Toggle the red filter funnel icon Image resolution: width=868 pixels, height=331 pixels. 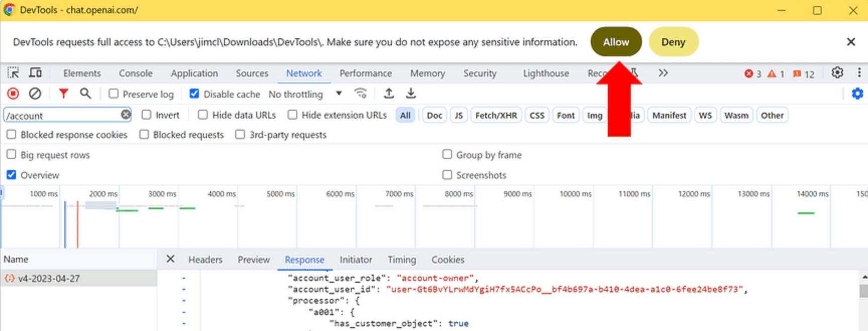click(63, 94)
